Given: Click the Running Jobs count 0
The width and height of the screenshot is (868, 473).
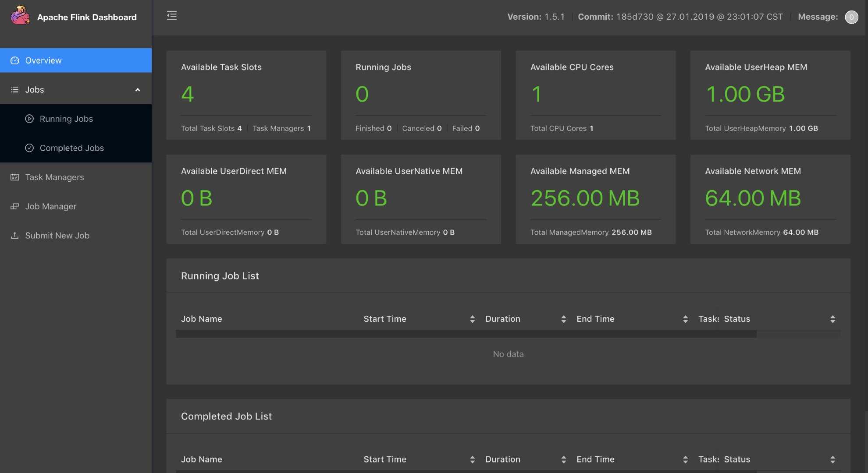Looking at the screenshot, I should pos(362,94).
